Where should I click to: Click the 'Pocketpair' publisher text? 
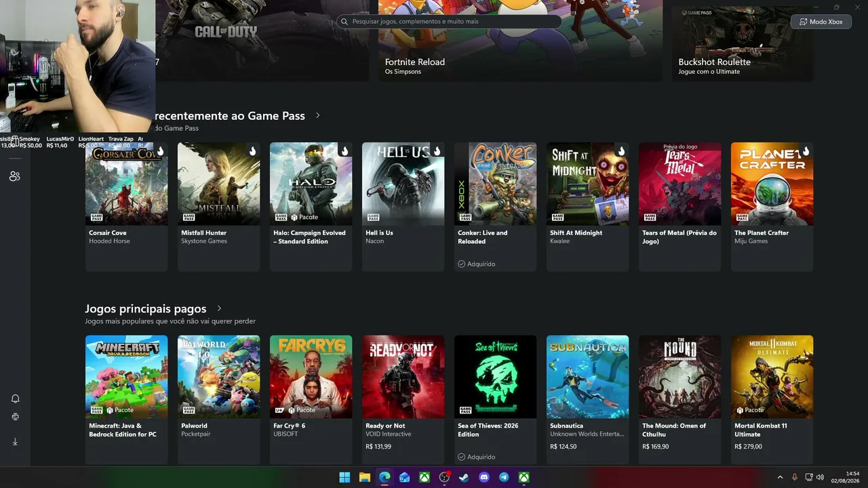coord(195,434)
